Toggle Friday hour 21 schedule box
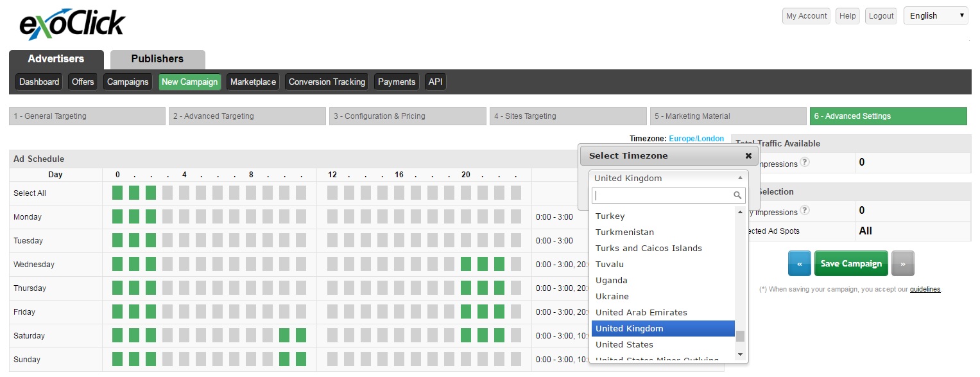Viewport: 980px width, 377px height. [x=483, y=311]
